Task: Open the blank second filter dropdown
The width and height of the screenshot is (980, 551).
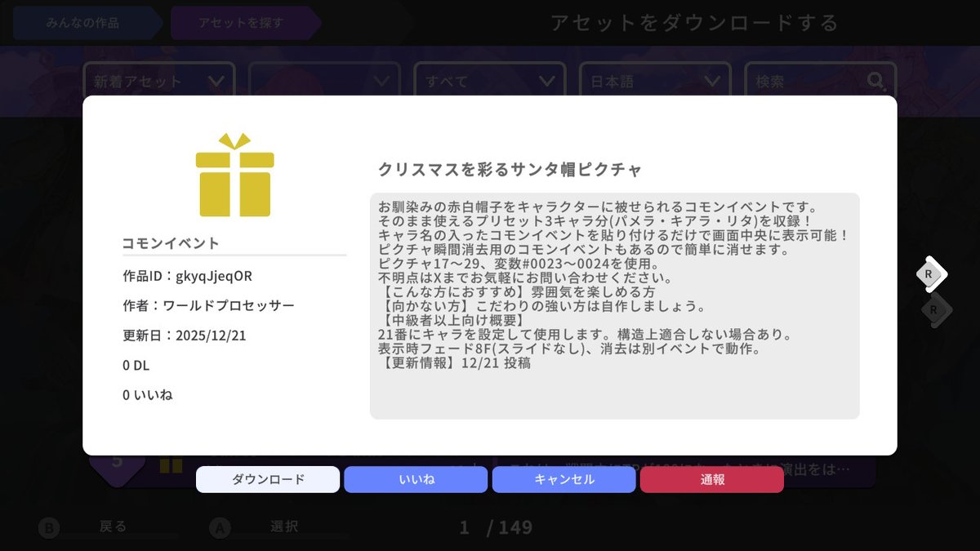Action: click(x=324, y=81)
